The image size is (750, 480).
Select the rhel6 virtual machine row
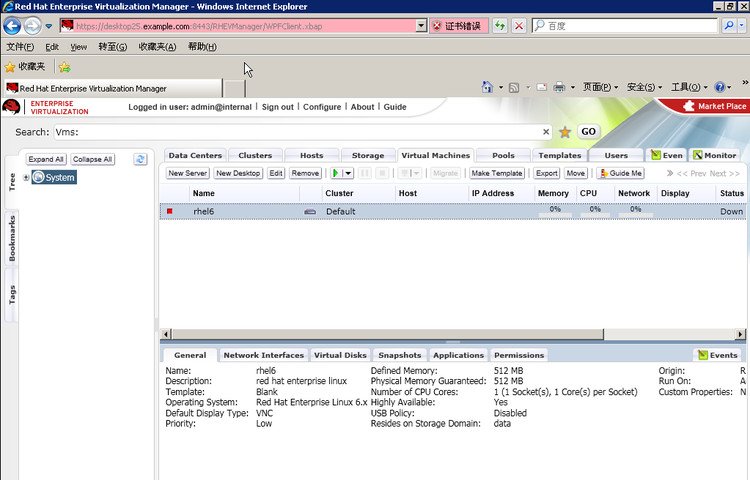(452, 211)
